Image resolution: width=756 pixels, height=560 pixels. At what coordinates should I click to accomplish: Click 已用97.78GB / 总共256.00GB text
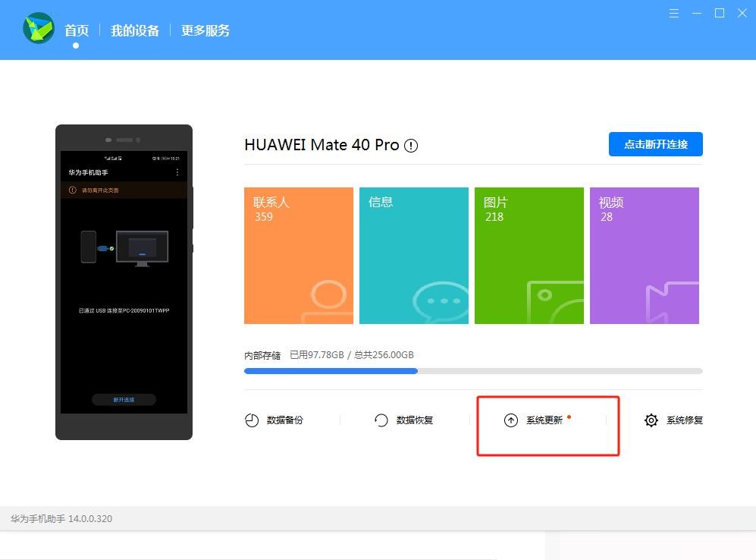[x=352, y=355]
